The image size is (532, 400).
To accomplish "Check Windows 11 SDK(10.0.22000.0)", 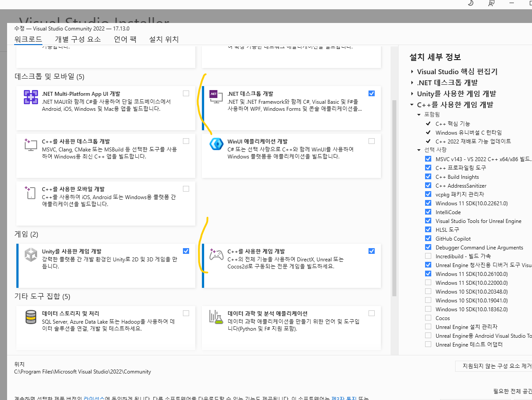I will (428, 283).
